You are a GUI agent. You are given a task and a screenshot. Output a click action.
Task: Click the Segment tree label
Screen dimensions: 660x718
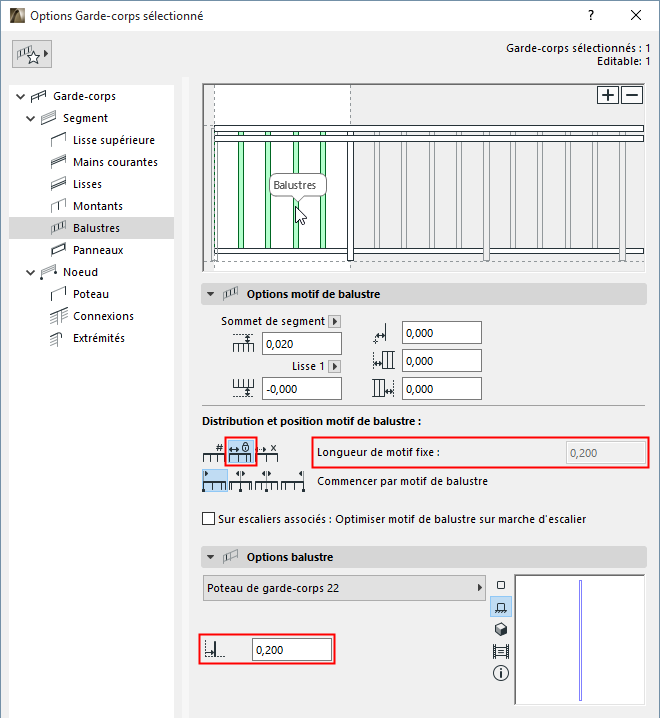85,118
